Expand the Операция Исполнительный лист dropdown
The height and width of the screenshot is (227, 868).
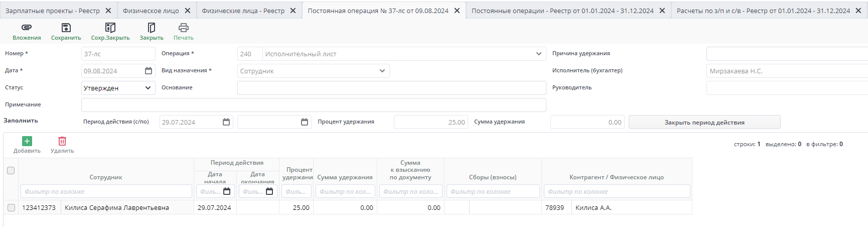(x=539, y=54)
